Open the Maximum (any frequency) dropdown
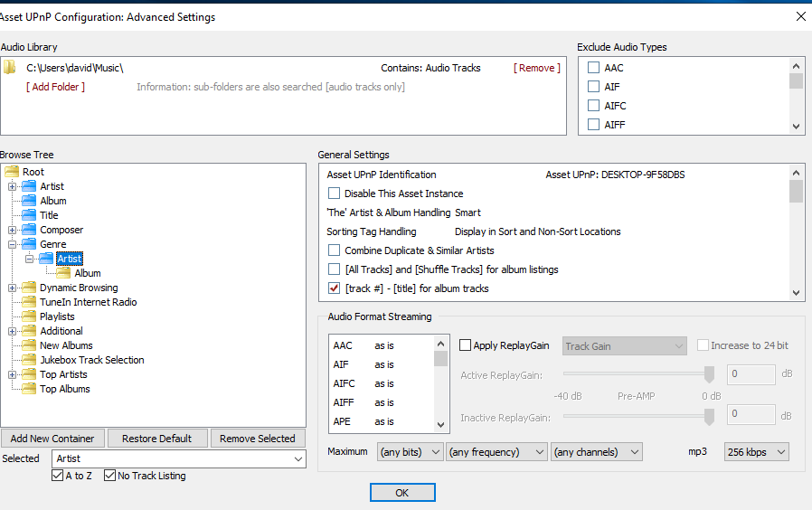The width and height of the screenshot is (812, 510). point(497,451)
